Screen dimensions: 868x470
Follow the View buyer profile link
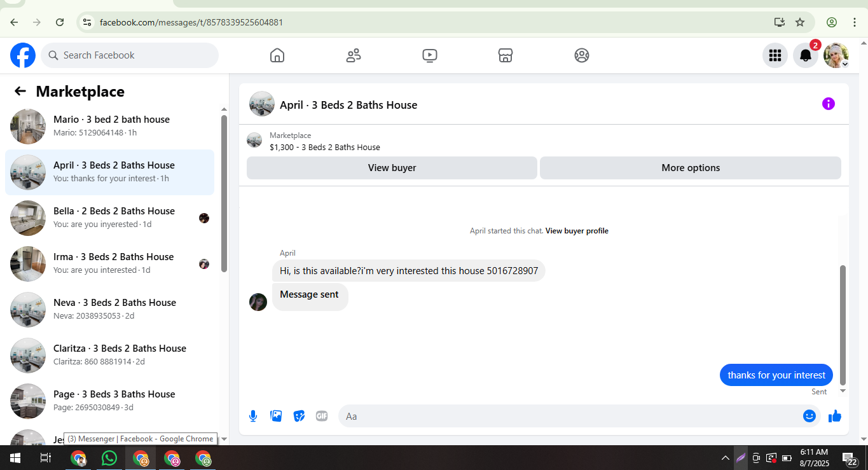tap(577, 231)
